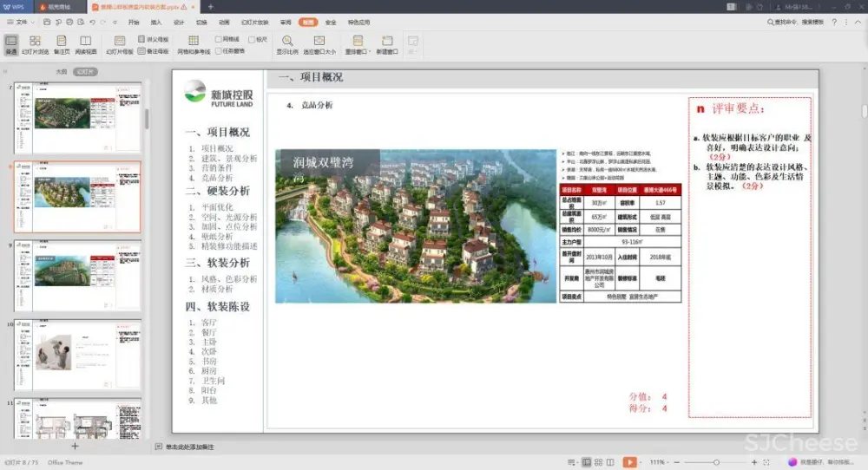Open 幻灯片母版 slide master
868x470 pixels.
point(120,44)
